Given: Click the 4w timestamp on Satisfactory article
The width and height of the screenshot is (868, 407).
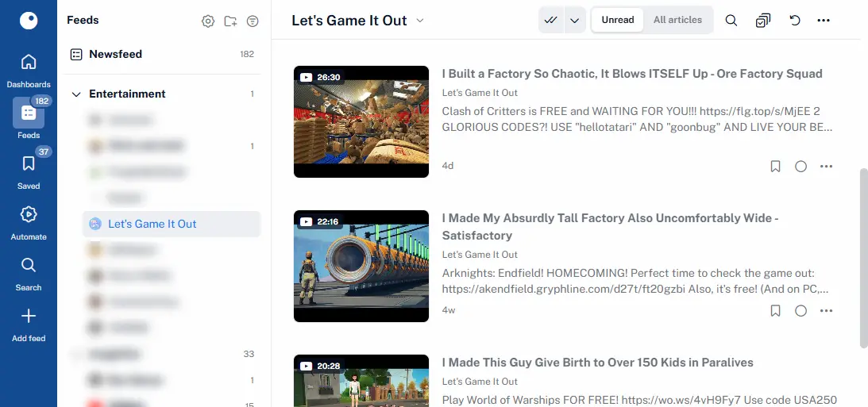Looking at the screenshot, I should click(449, 310).
